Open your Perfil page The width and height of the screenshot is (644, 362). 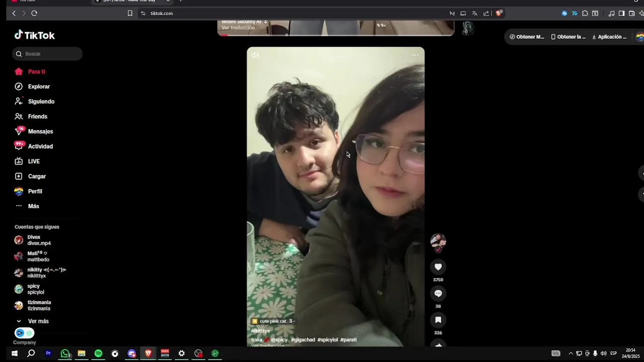28,192
